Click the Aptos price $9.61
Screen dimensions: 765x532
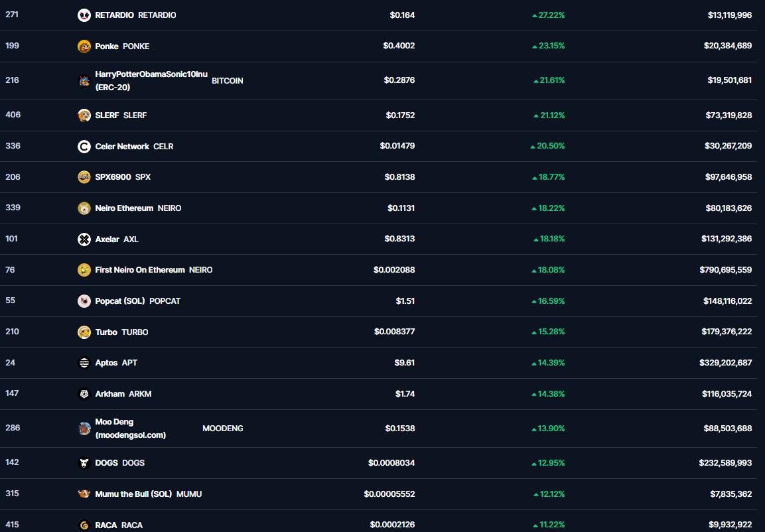point(405,363)
